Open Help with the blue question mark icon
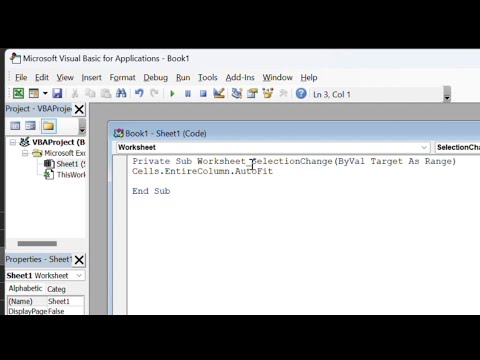 pos(301,93)
